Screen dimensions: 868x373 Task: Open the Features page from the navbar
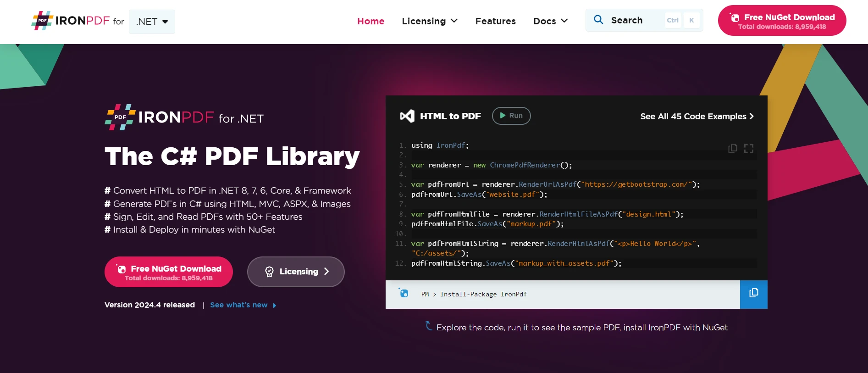pyautogui.click(x=495, y=21)
